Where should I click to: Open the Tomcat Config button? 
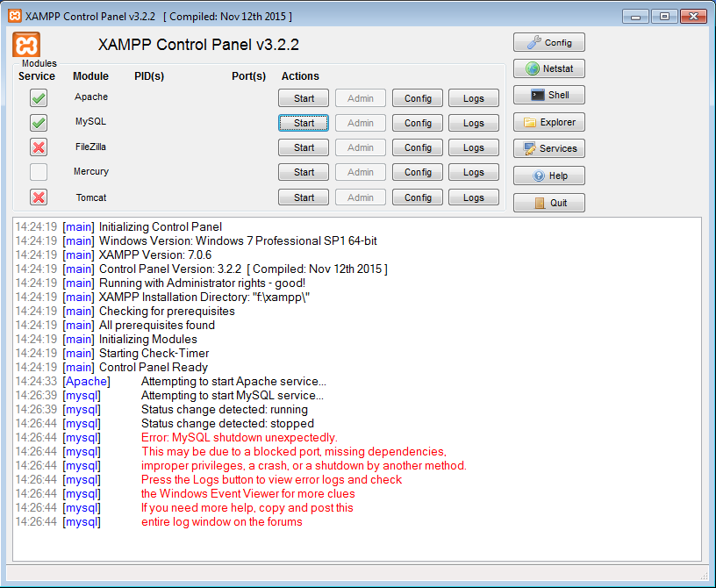point(418,197)
